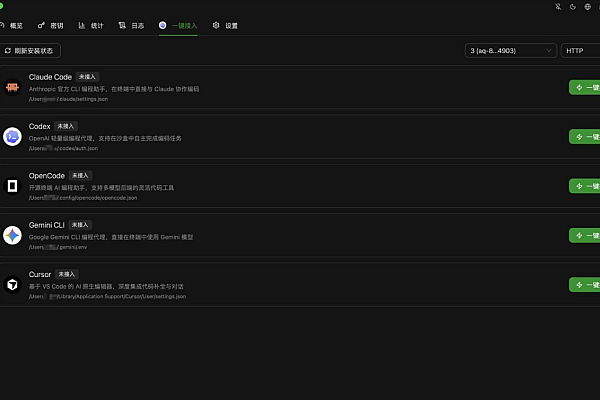
Task: Open the 设置 settings tab
Action: click(225, 26)
